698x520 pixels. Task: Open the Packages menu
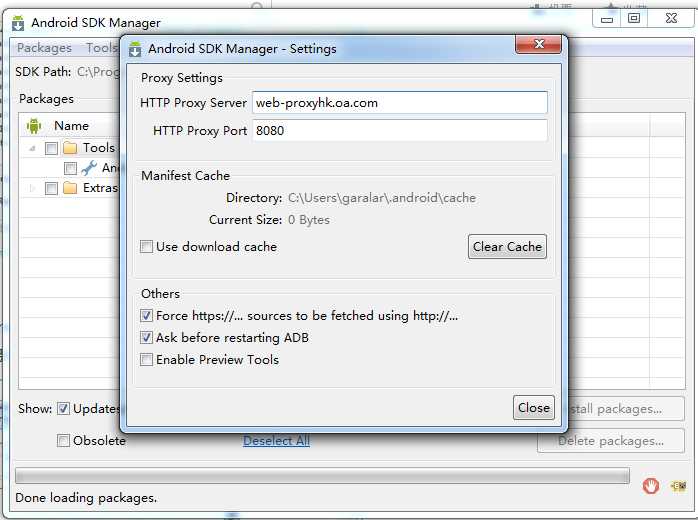tap(44, 48)
